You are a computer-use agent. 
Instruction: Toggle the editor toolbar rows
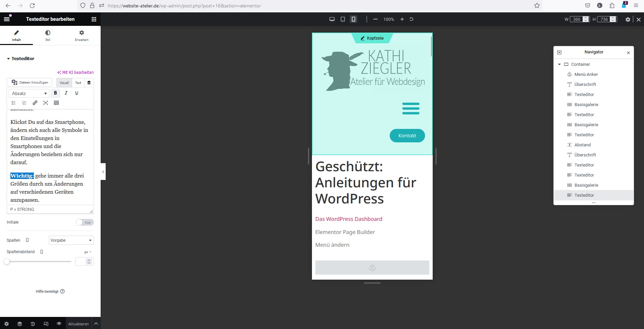(56, 103)
